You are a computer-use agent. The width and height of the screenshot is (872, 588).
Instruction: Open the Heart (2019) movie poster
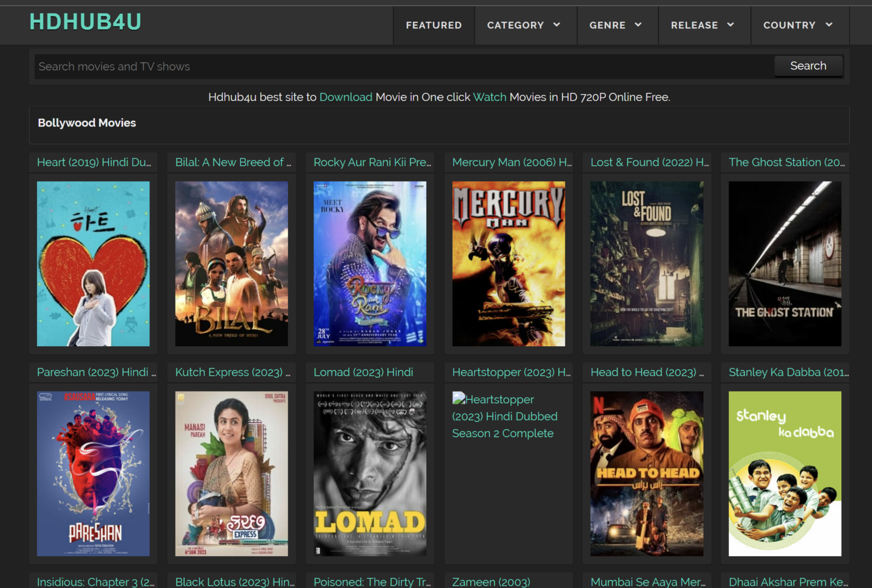[93, 263]
